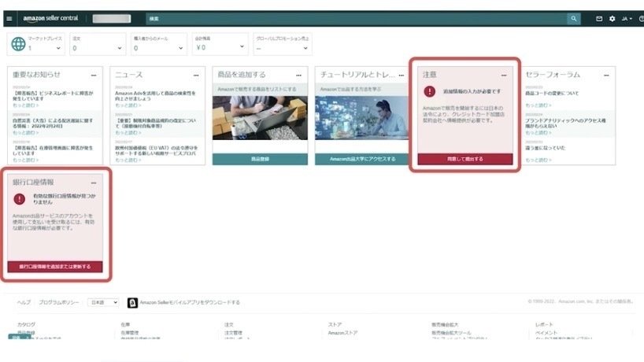Click the packing boxes laptop thumbnail
The height and width of the screenshot is (362, 644).
[x=260, y=118]
